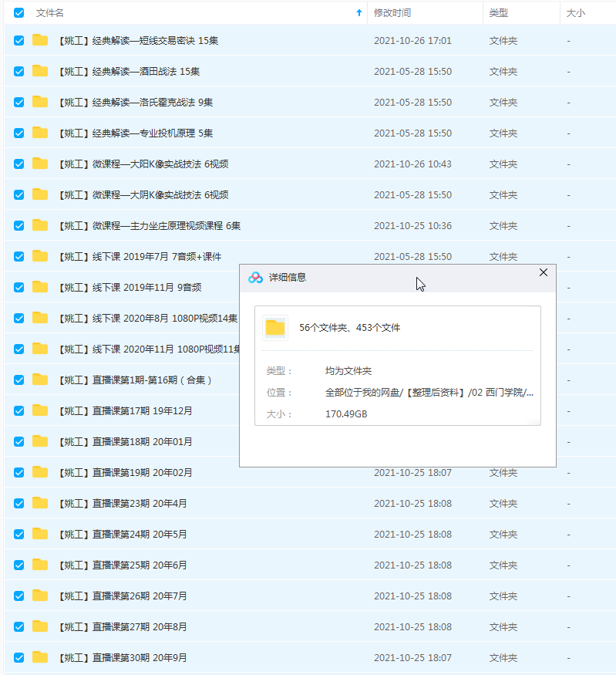Click 文件夹 type cell of 直播课第27期 row

503,626
